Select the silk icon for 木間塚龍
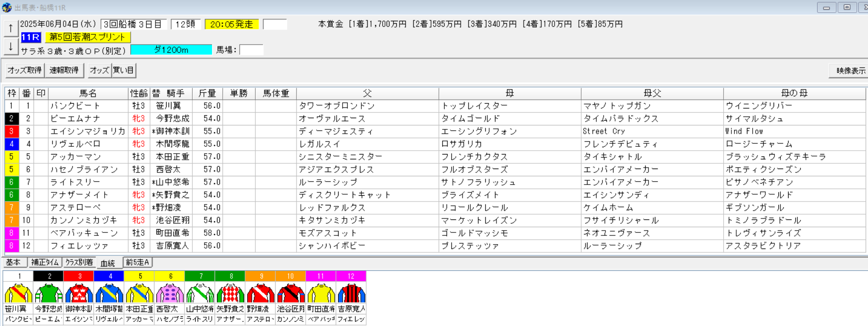The image size is (868, 326). (109, 293)
